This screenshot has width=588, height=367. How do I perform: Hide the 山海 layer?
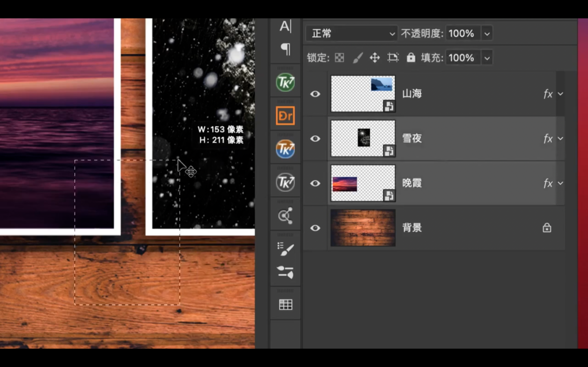tap(315, 94)
